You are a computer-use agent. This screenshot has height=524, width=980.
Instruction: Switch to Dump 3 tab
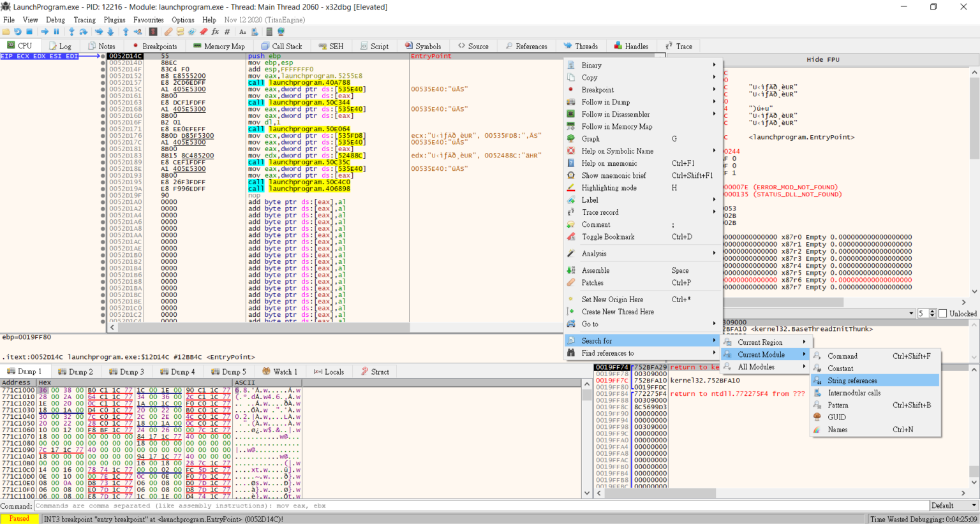pyautogui.click(x=127, y=372)
